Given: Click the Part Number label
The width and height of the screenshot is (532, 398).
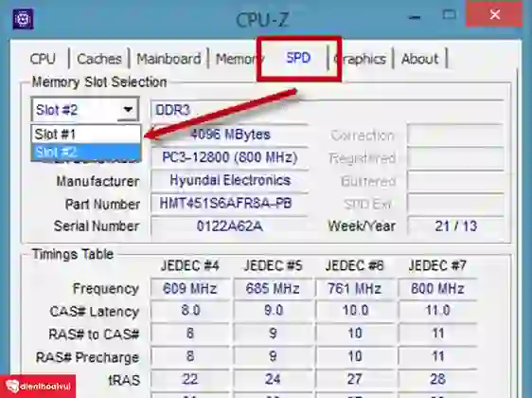Looking at the screenshot, I should pos(102,204).
